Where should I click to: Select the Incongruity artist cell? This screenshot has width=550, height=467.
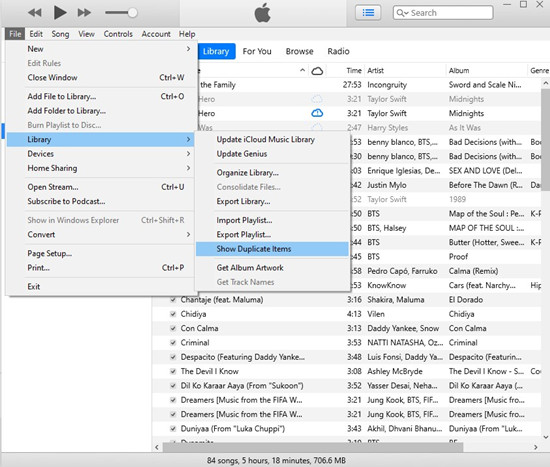tap(387, 85)
